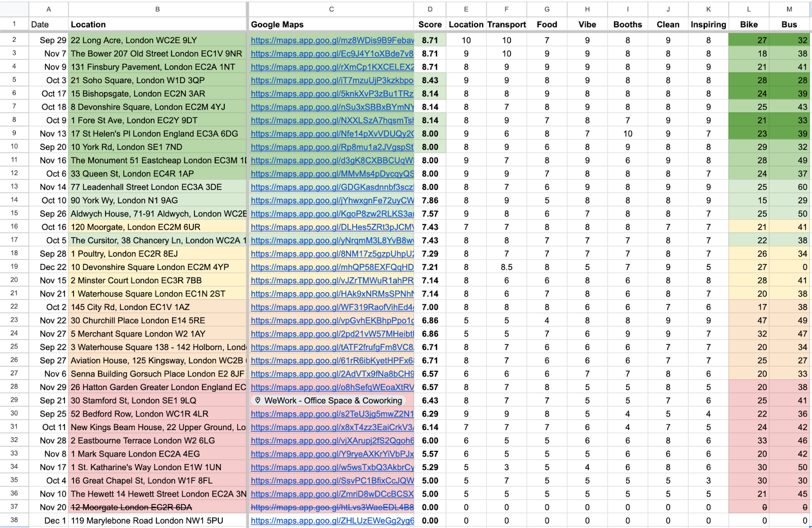Select the score cell '5.57'

[x=430, y=454]
